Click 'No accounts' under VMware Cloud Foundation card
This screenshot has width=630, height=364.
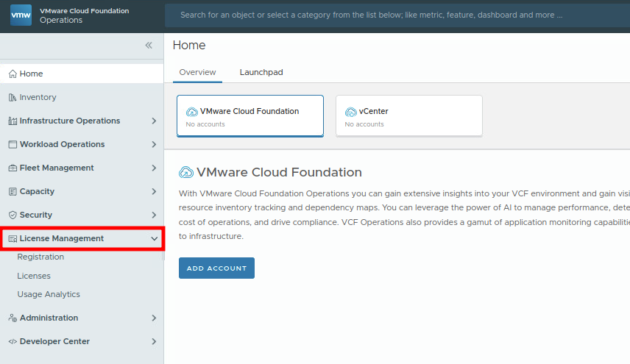[205, 124]
